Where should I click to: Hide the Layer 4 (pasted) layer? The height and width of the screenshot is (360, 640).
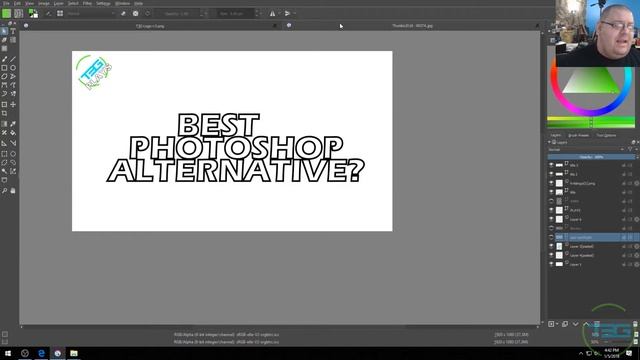tap(551, 255)
